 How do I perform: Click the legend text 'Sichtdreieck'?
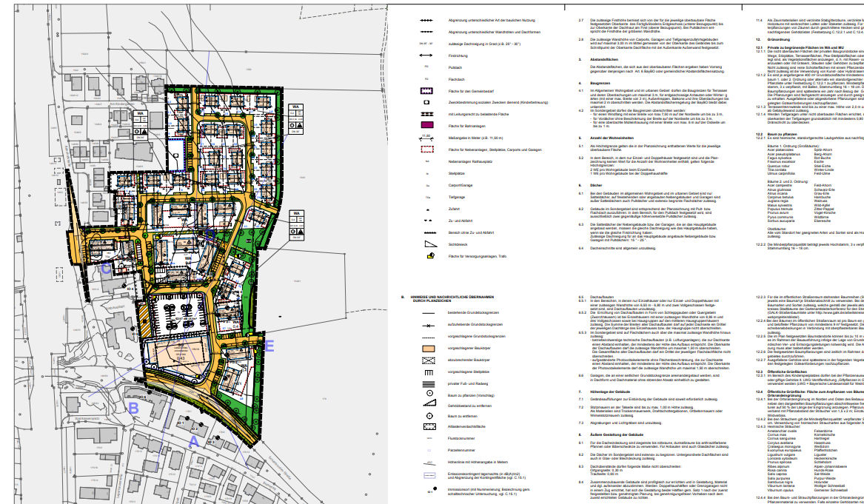(458, 244)
